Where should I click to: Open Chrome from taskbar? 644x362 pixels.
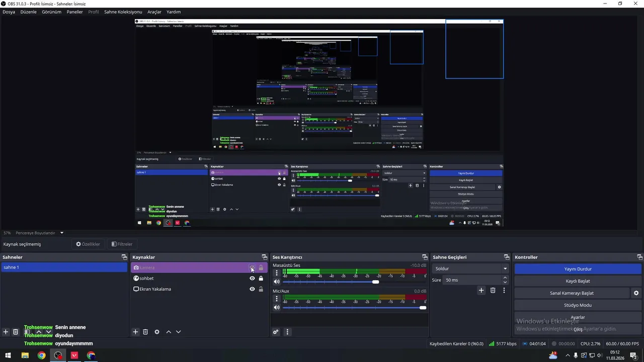point(41,355)
